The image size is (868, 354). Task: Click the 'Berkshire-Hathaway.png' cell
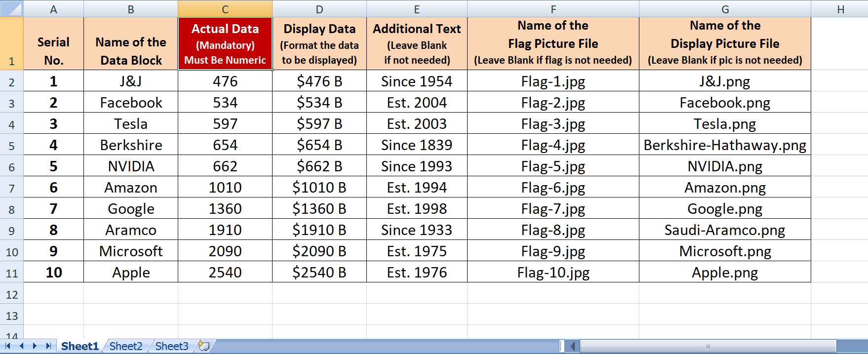(725, 145)
